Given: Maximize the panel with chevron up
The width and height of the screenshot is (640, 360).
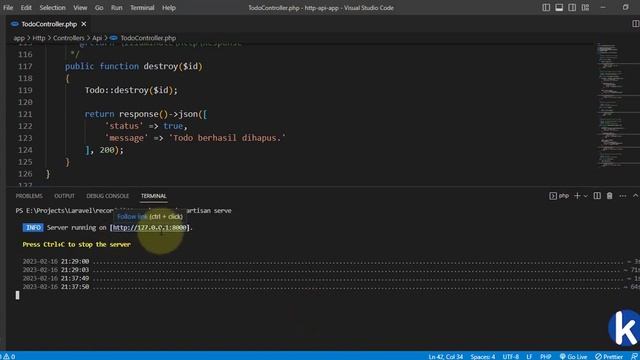Looking at the screenshot, I should (x=636, y=196).
